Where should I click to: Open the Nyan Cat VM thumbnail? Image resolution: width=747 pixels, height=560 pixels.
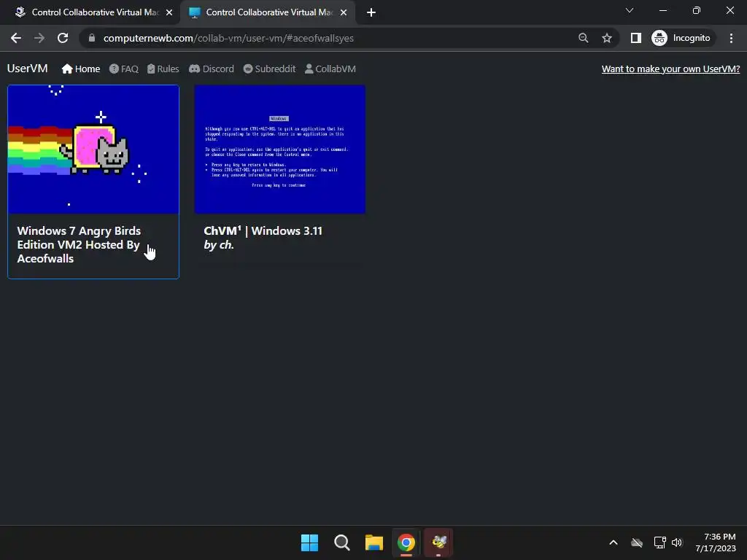(x=93, y=149)
